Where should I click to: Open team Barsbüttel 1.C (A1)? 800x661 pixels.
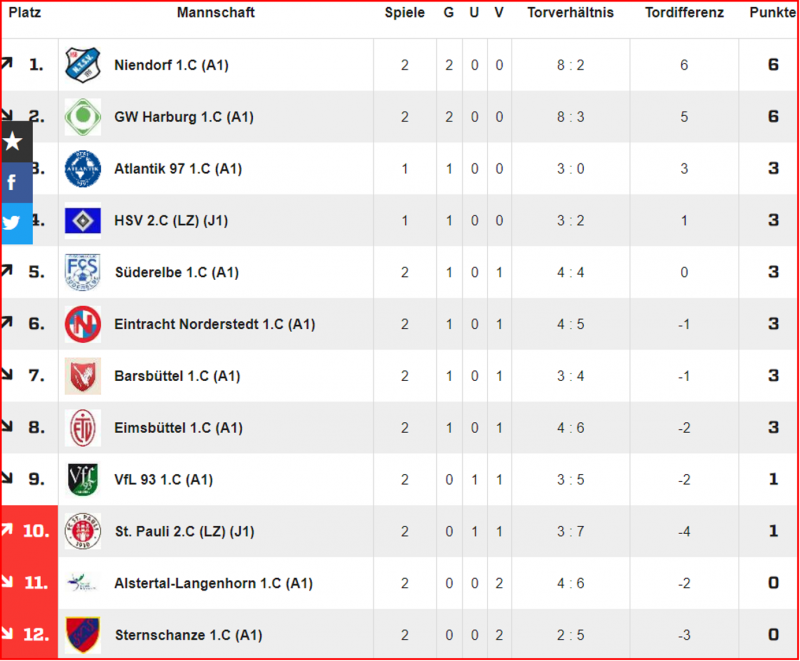coord(177,376)
